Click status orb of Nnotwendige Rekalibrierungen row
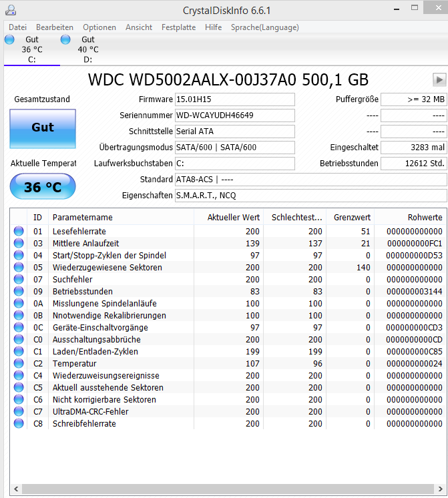Image resolution: width=448 pixels, height=498 pixels. click(x=19, y=315)
